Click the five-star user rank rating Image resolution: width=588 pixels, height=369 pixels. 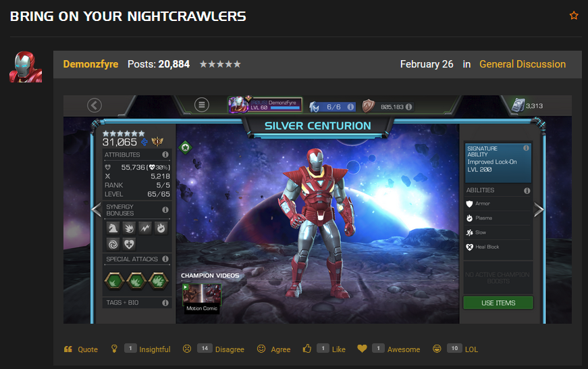(x=220, y=64)
